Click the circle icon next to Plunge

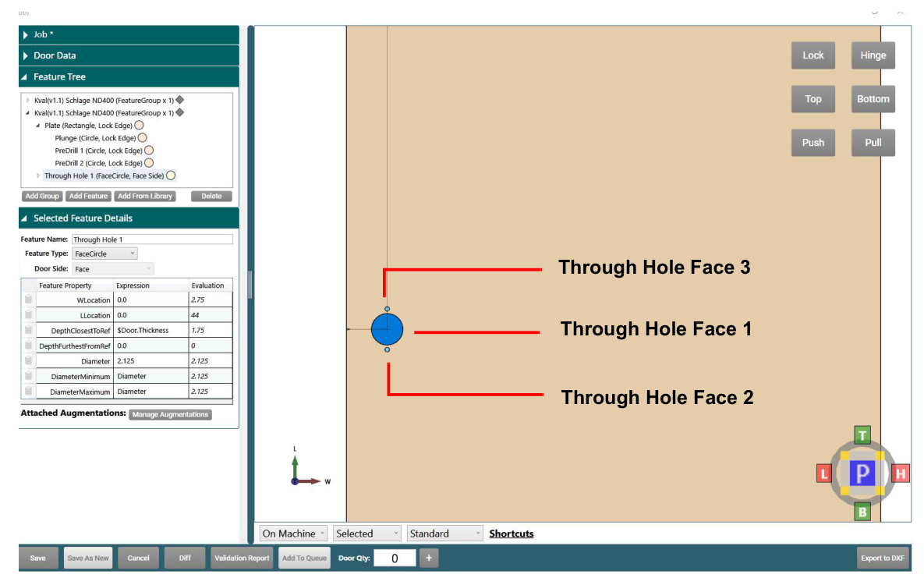[142, 138]
